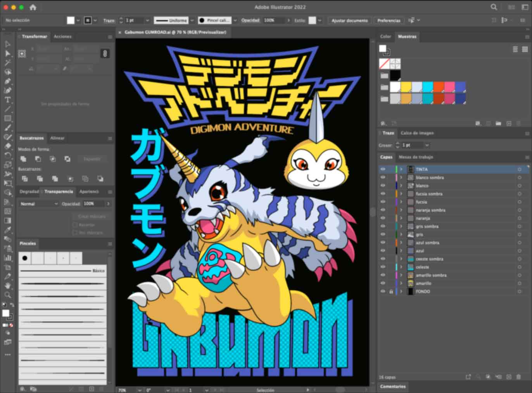Image resolution: width=532 pixels, height=393 pixels.
Task: Expand the TINTA layer contents
Action: [402, 169]
